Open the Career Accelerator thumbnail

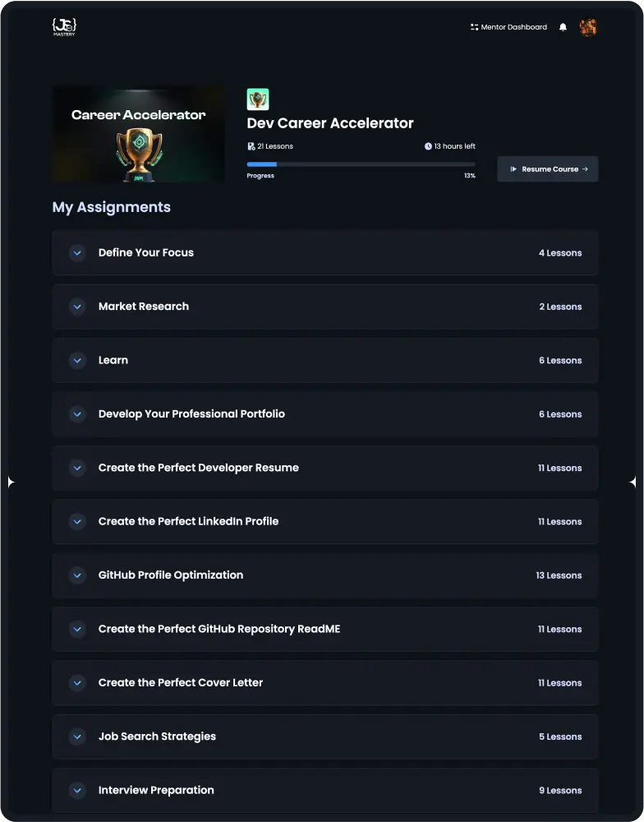pyautogui.click(x=138, y=134)
